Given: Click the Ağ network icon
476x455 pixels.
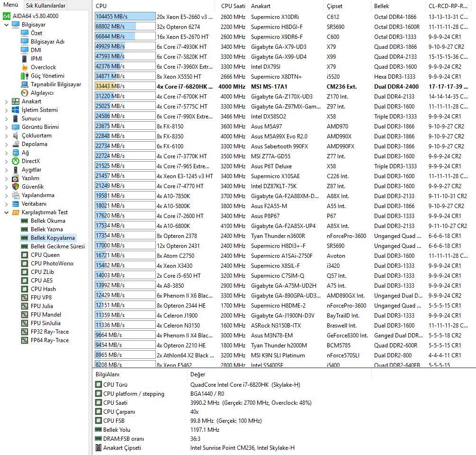Looking at the screenshot, I should [x=16, y=153].
